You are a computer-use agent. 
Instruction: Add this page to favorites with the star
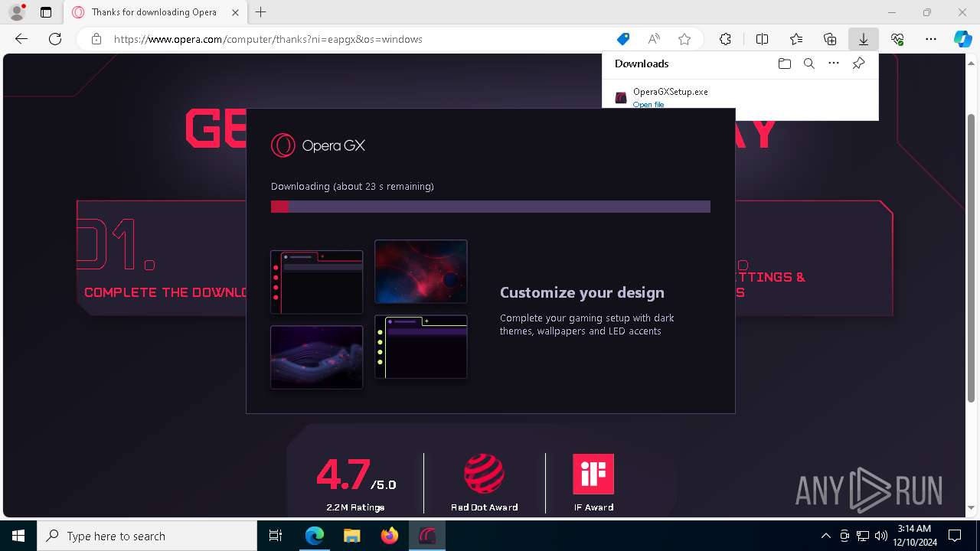684,39
